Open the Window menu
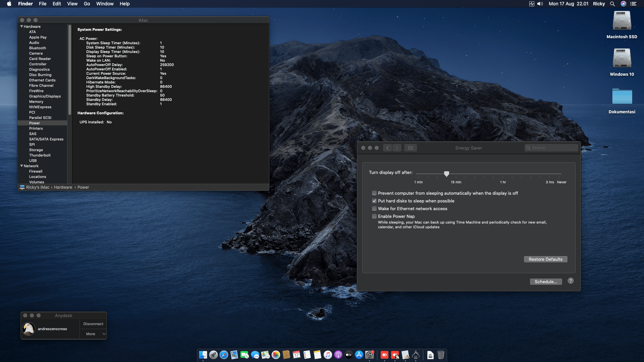The image size is (644, 362). coord(105,4)
